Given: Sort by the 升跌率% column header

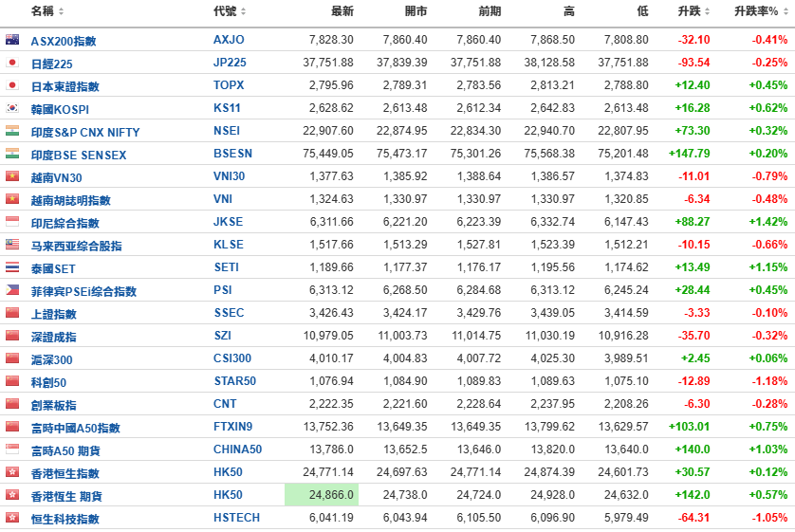Looking at the screenshot, I should pyautogui.click(x=761, y=11).
